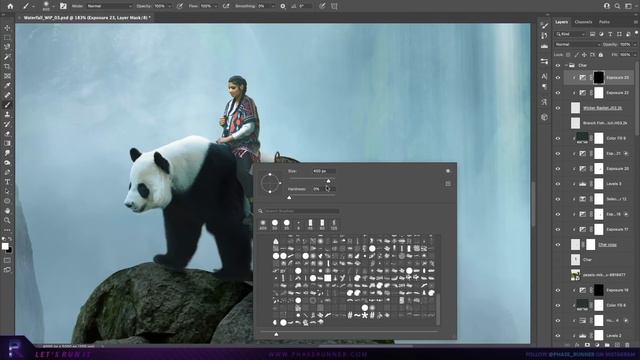Click the smoothing options gear icon
This screenshot has width=640, height=360.
tap(282, 6)
